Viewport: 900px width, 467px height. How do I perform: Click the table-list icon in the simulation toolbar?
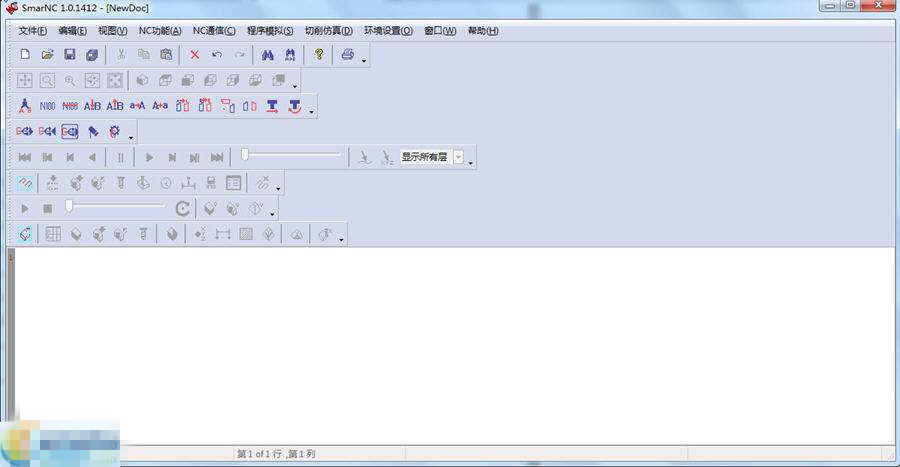tap(234, 183)
